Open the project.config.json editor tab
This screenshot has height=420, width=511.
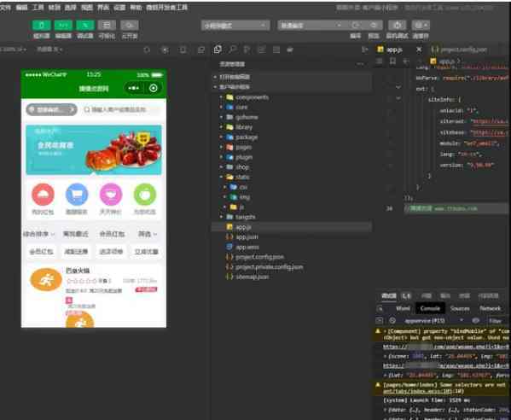pyautogui.click(x=459, y=50)
